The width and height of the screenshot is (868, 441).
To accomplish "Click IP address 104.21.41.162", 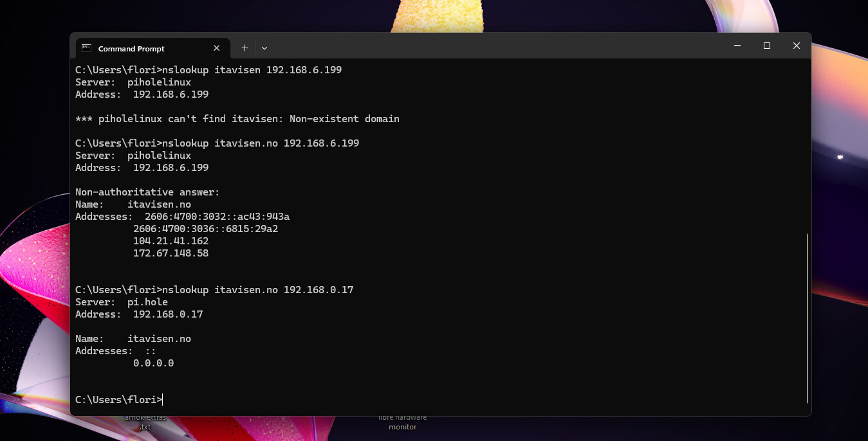I will click(x=171, y=241).
